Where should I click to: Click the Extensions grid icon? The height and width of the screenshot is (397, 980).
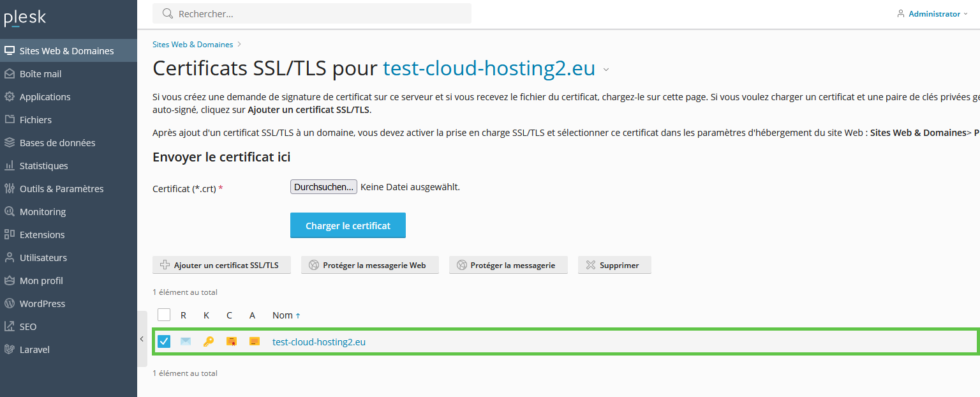pos(10,234)
